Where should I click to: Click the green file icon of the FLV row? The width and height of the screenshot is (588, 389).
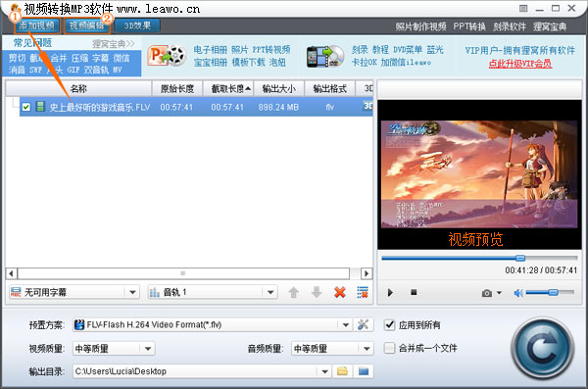coord(40,107)
